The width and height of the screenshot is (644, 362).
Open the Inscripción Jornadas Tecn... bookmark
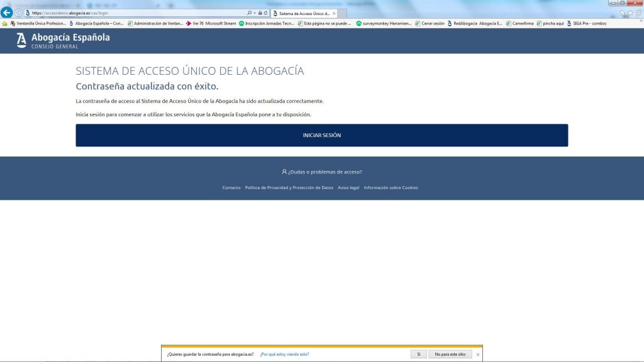point(267,24)
